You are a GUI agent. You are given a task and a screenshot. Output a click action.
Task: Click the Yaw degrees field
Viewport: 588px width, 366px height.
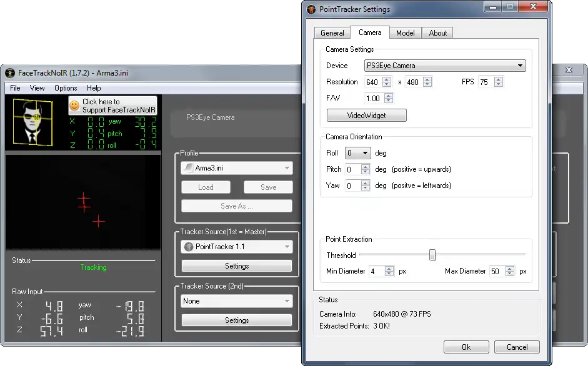point(353,185)
